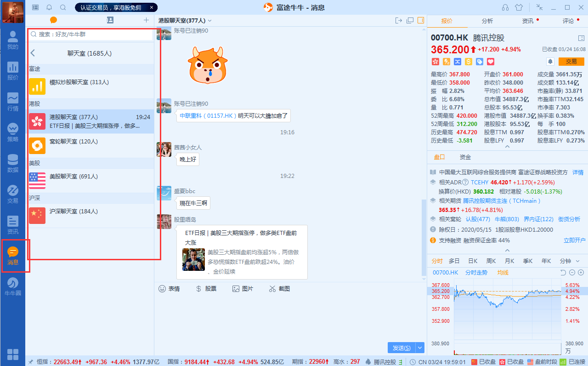
Task: Switch to the contacts icon tab
Action: [110, 20]
